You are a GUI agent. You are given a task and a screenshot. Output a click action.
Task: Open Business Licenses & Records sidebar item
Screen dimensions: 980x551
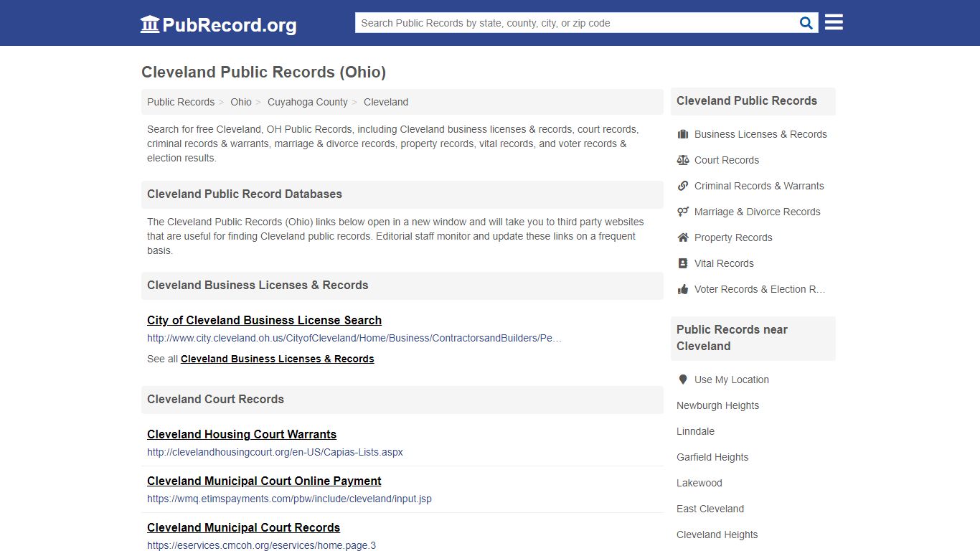[760, 134]
